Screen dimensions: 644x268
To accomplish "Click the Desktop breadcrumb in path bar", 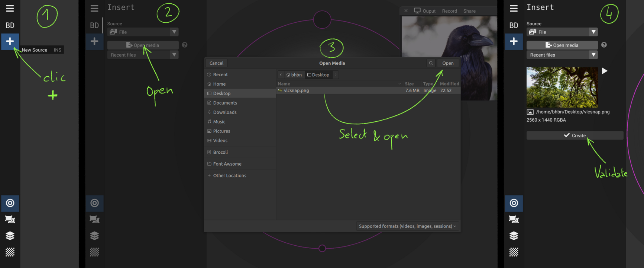I will tap(318, 75).
